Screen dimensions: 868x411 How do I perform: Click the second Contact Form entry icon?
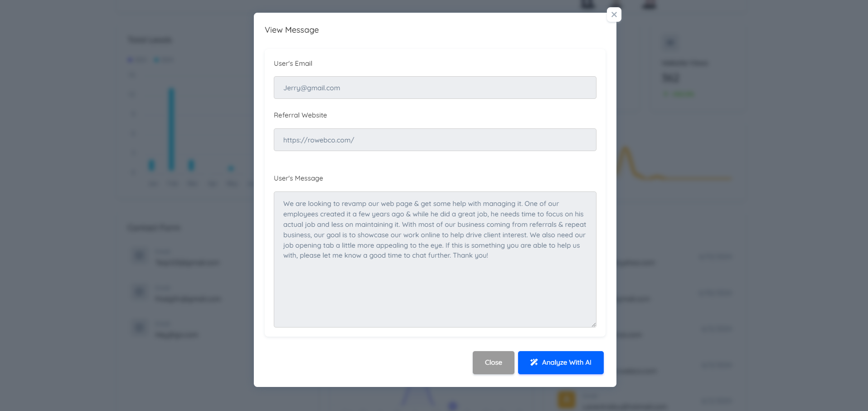140,291
